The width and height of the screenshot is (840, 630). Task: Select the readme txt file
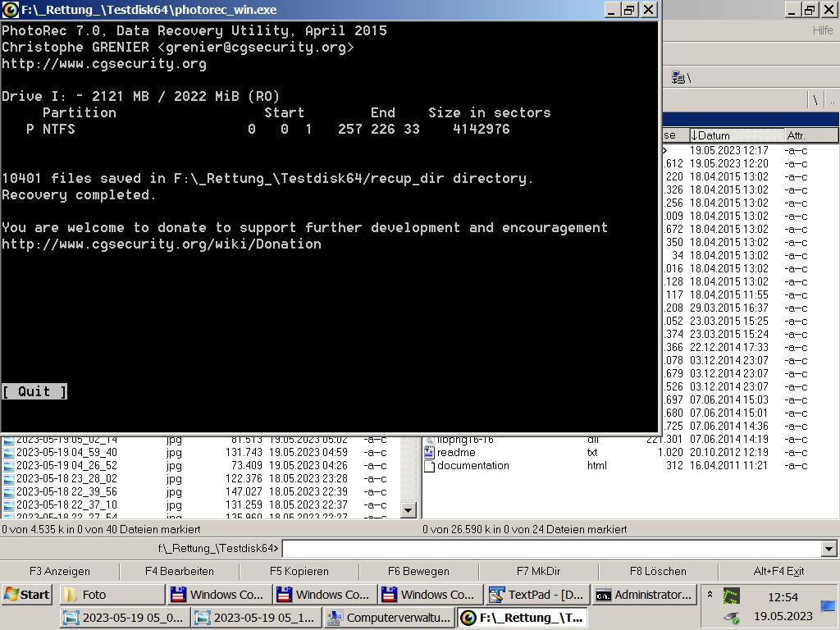point(456,453)
